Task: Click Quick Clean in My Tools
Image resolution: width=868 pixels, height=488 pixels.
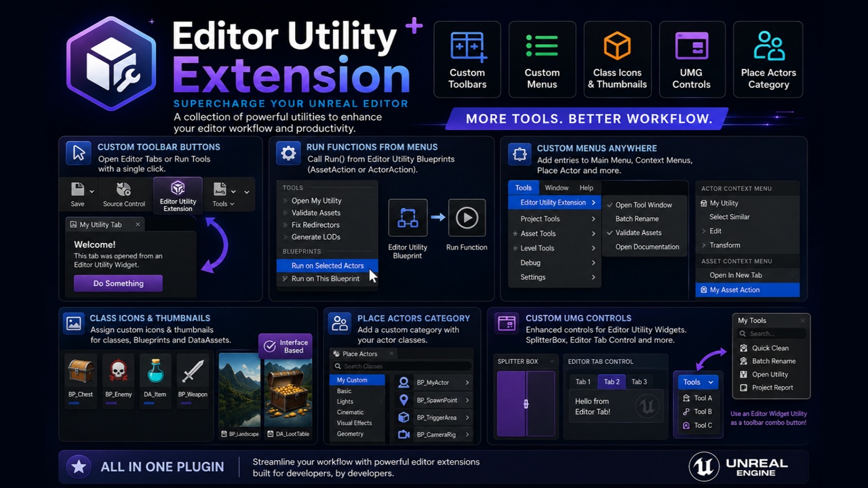Action: pyautogui.click(x=771, y=348)
